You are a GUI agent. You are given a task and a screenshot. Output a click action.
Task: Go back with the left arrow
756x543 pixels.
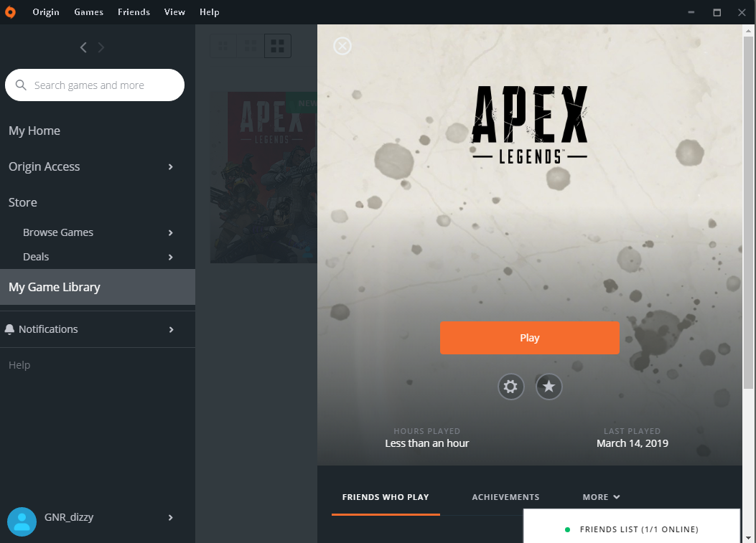pos(83,47)
